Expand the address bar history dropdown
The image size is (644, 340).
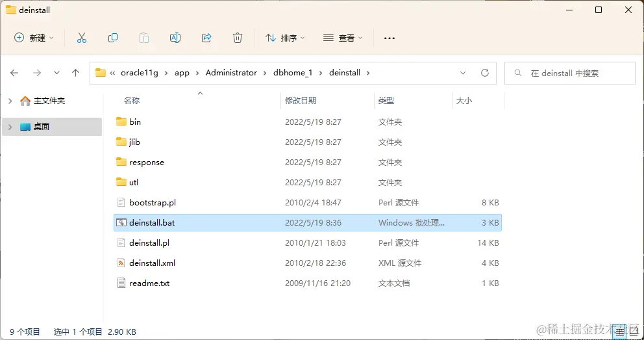463,73
